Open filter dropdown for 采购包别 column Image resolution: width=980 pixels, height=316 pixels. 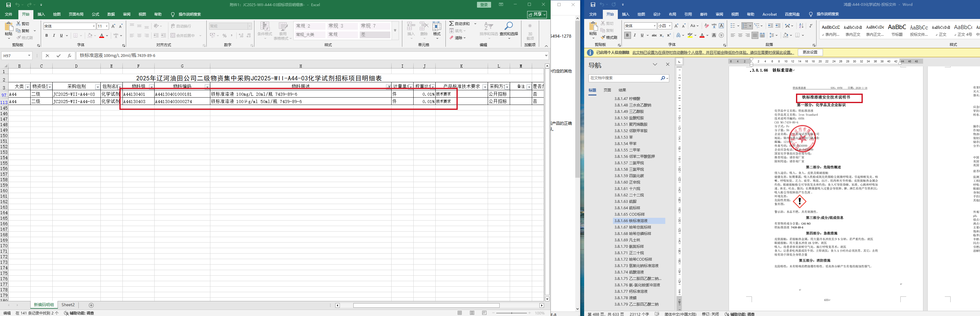coord(97,87)
